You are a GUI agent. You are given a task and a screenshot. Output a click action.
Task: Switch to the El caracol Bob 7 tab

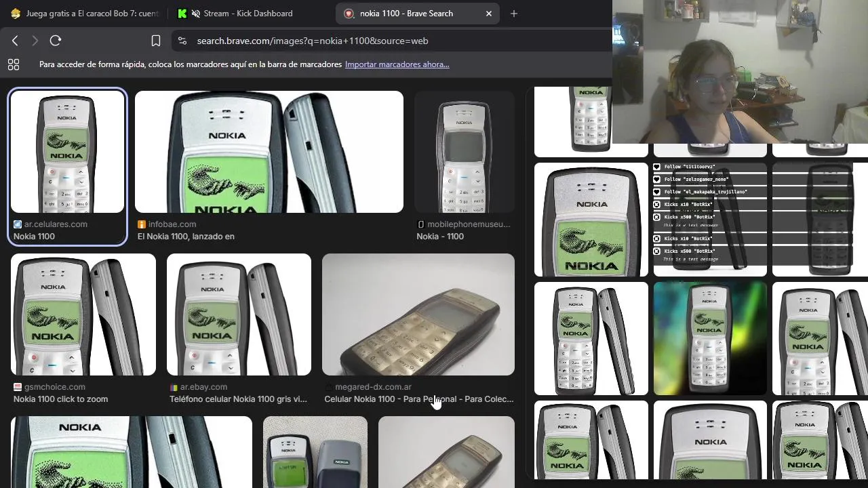click(83, 14)
